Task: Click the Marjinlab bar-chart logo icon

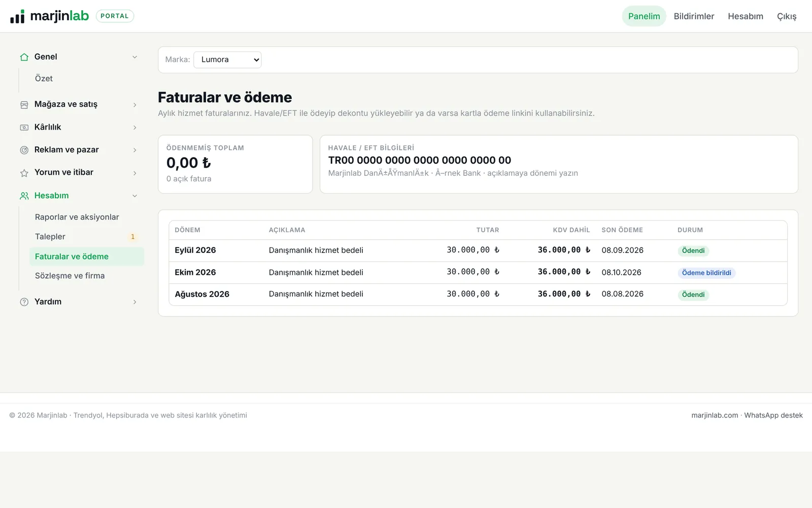Action: click(x=17, y=16)
